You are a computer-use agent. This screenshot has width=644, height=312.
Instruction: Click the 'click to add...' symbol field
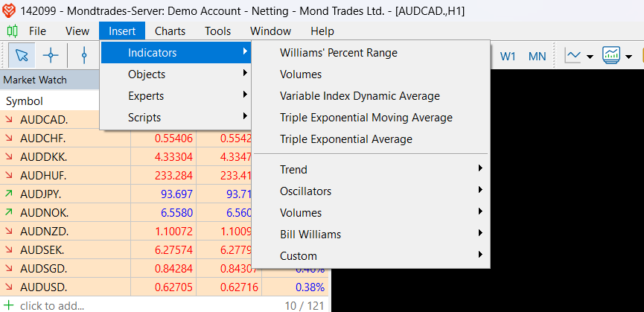tap(52, 305)
